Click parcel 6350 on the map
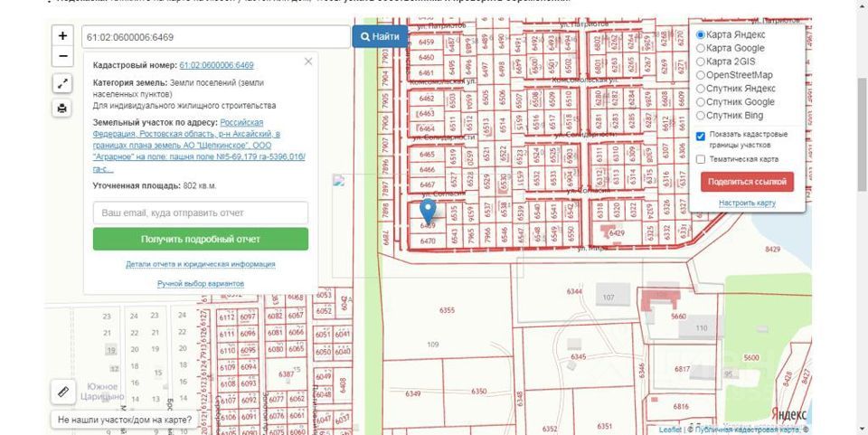The width and height of the screenshot is (868, 435). (x=479, y=392)
